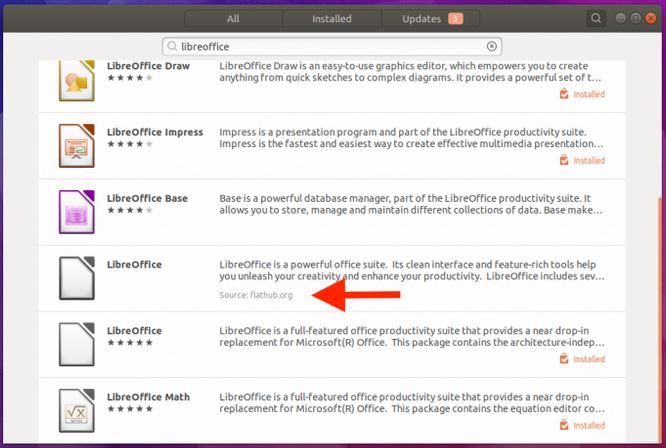
Task: Open the LibreOffice Math app icon
Action: [x=77, y=411]
